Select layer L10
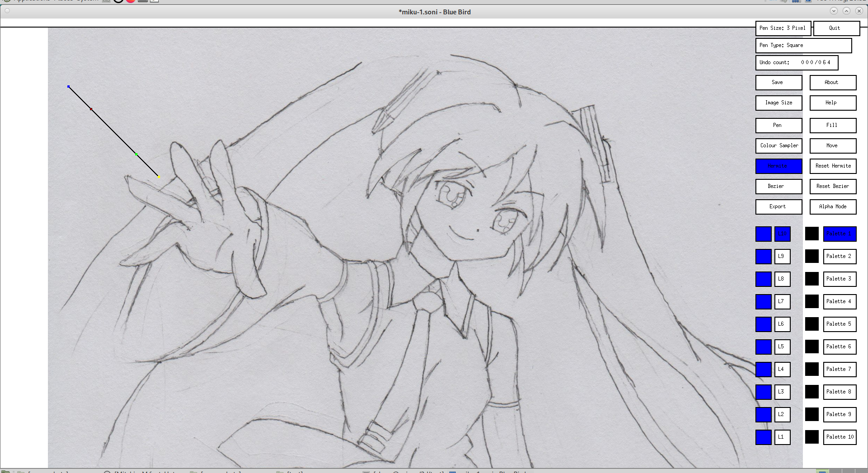This screenshot has height=473, width=868. (x=783, y=234)
